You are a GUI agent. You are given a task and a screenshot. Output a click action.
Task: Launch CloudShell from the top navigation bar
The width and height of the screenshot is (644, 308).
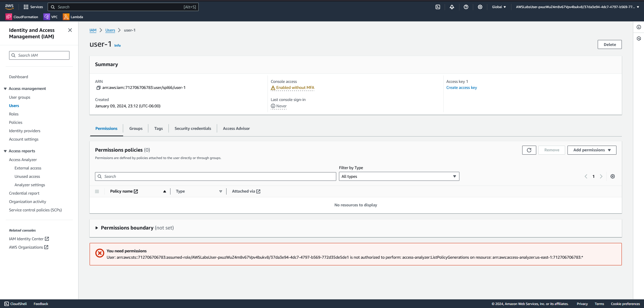click(x=438, y=7)
